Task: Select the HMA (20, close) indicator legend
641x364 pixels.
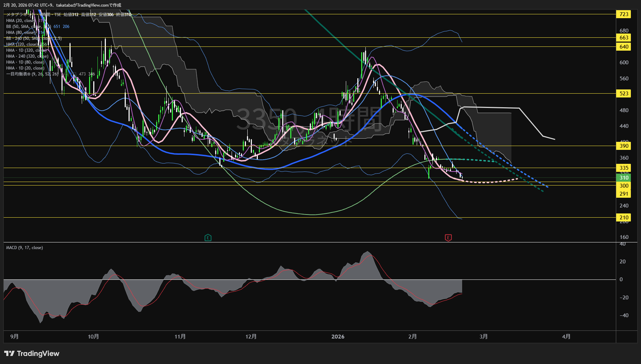Action: point(20,21)
